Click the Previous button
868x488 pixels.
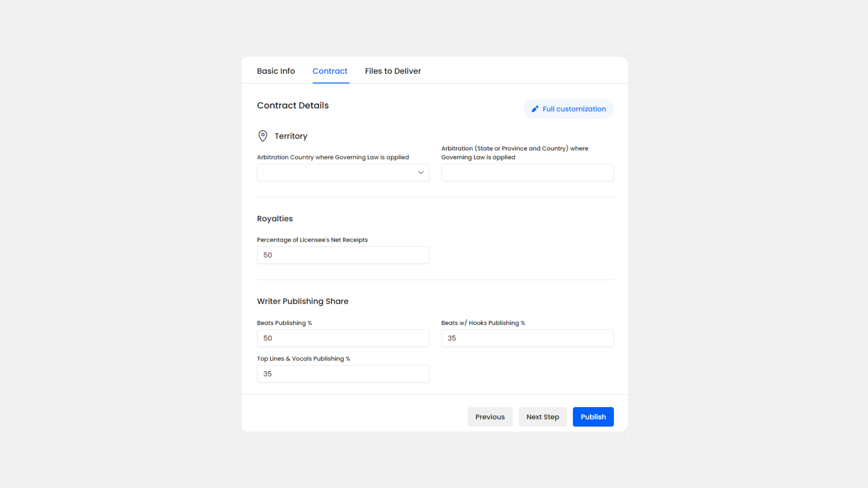[x=490, y=417]
